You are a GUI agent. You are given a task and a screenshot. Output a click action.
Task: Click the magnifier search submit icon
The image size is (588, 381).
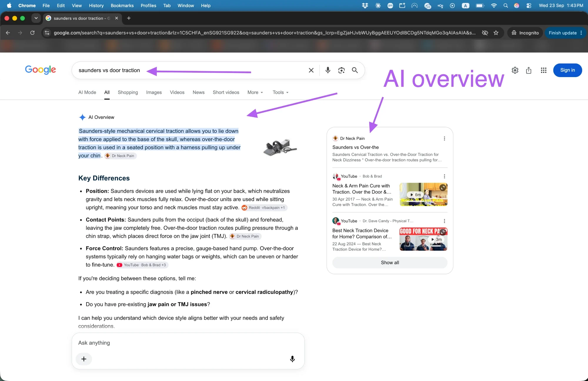(x=355, y=70)
